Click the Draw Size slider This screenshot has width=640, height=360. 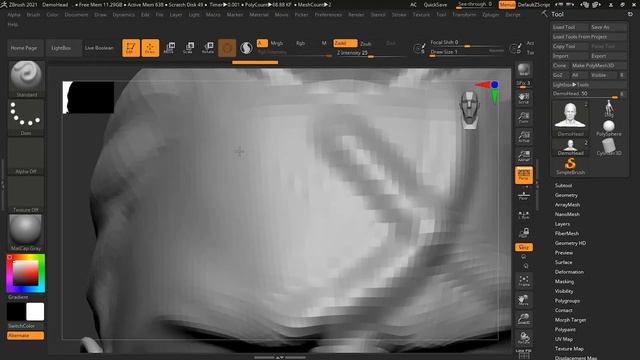pos(467,52)
